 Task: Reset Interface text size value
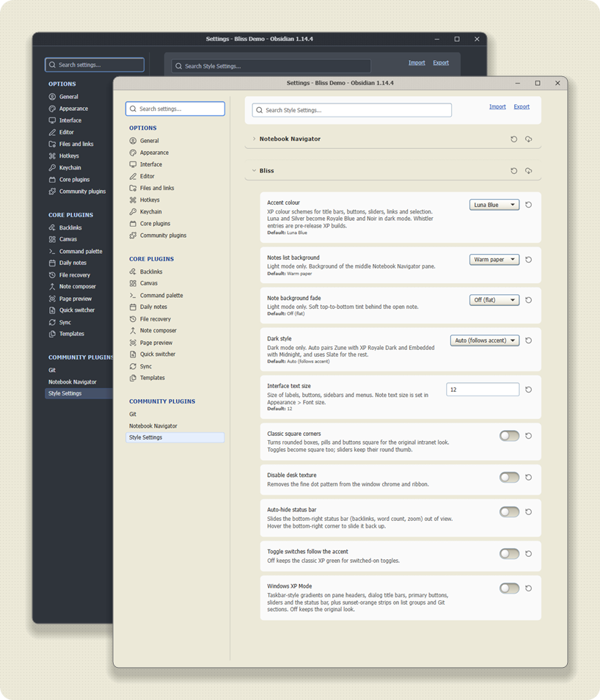(529, 390)
